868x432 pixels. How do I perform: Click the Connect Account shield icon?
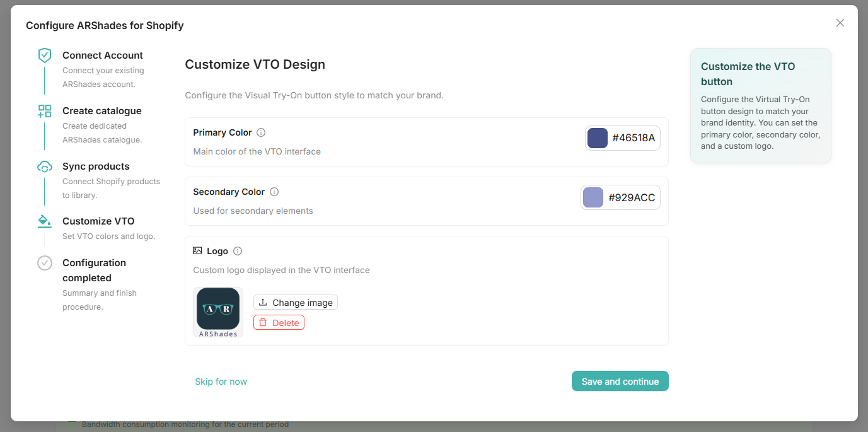click(44, 55)
